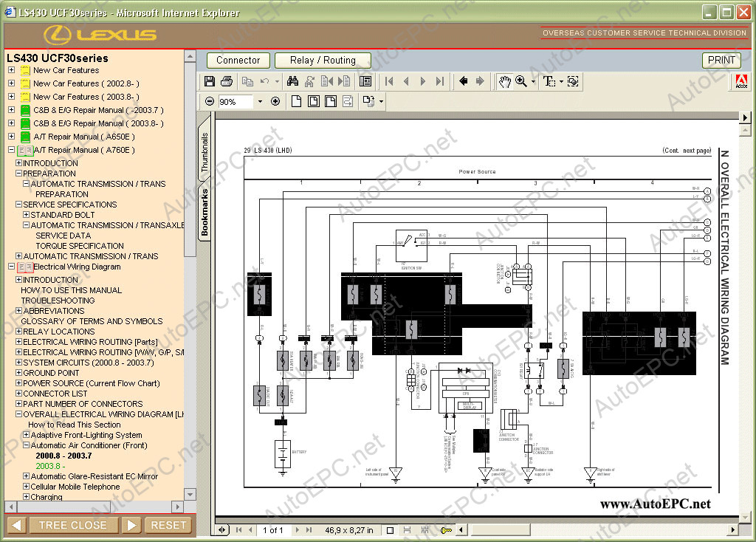The image size is (756, 542).
Task: Expand the GROUND POINT tree node
Action: tap(18, 373)
